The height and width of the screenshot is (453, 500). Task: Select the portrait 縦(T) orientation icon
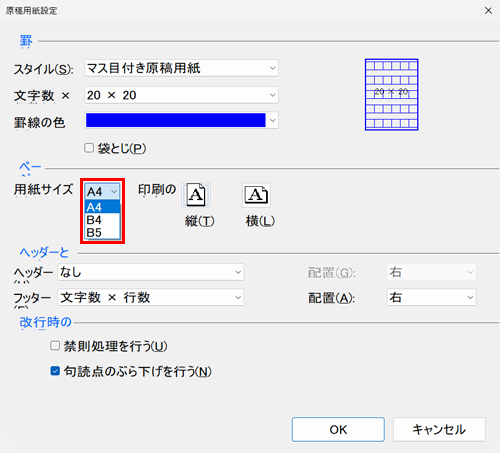[196, 195]
